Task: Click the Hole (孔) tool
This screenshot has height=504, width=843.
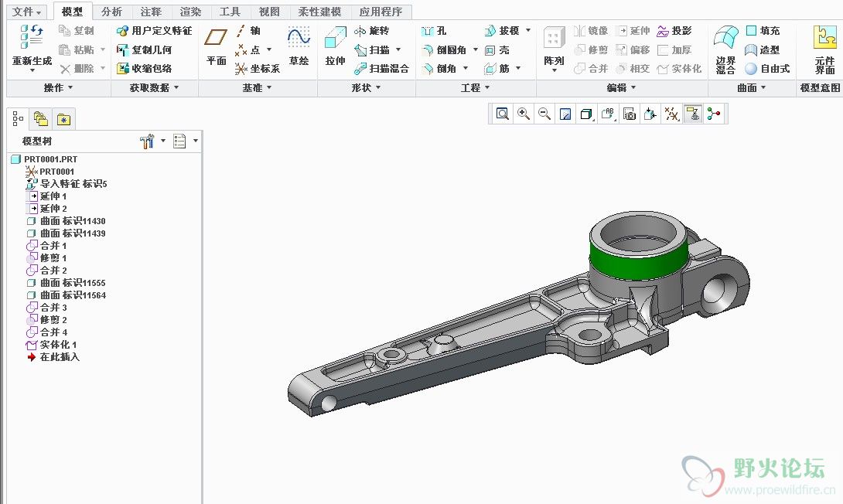Action: pyautogui.click(x=433, y=31)
